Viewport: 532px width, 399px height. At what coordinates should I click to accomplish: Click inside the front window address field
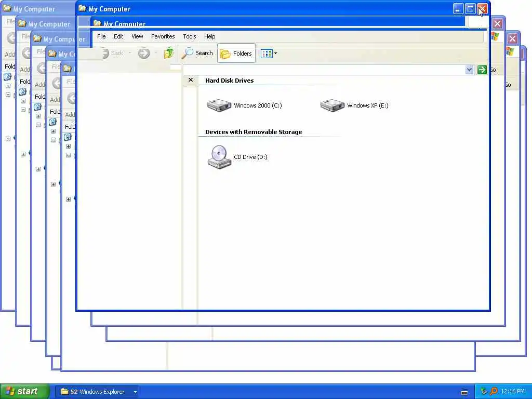tap(324, 70)
